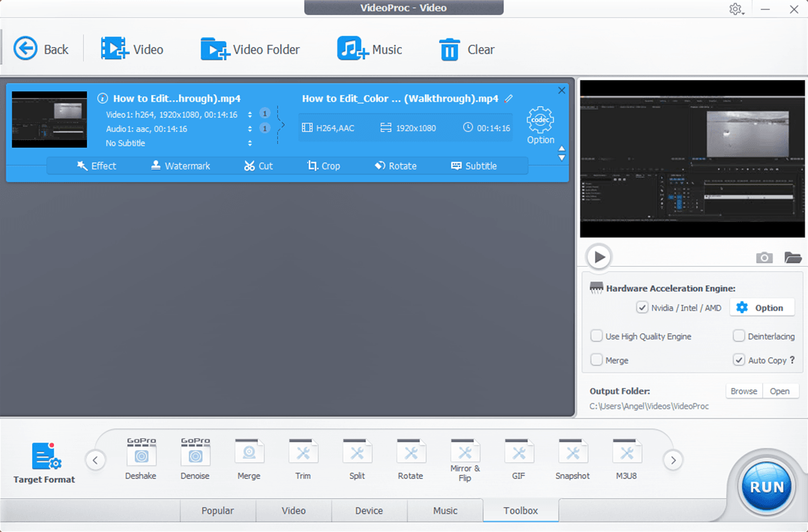Select the Denoise tool icon
The height and width of the screenshot is (532, 808).
tap(195, 453)
